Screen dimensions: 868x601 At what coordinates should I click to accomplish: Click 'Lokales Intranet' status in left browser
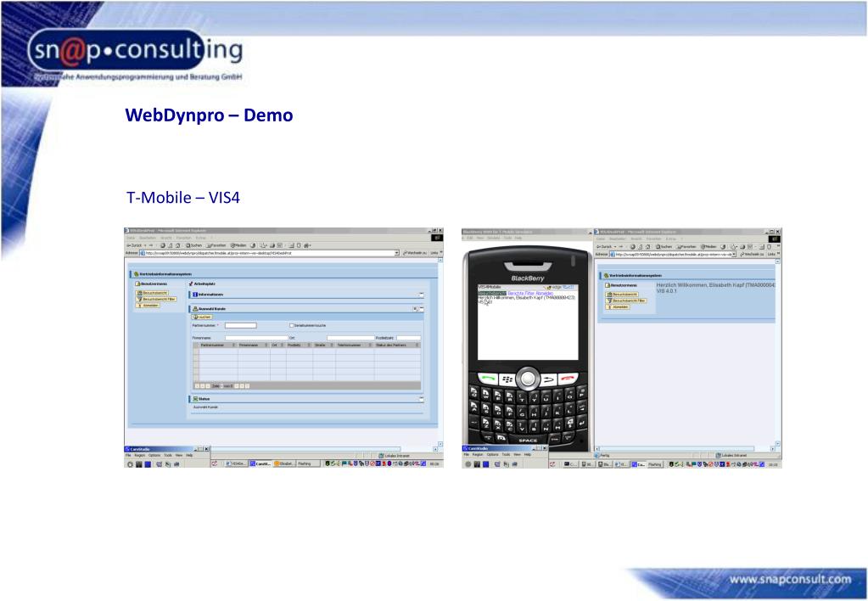(x=395, y=455)
